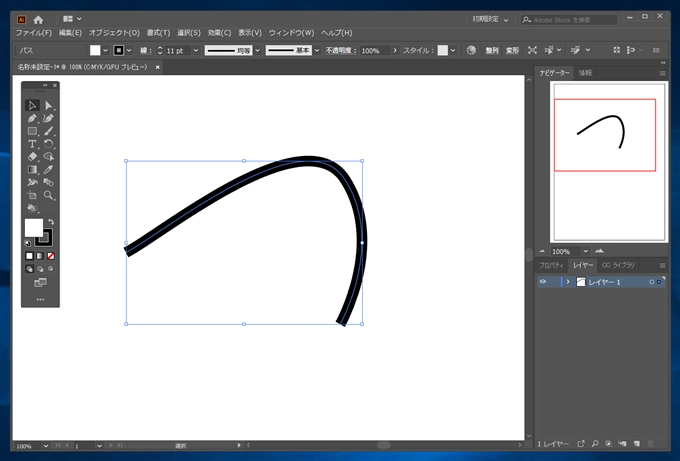
Task: Open ファイル(F) menu
Action: pyautogui.click(x=34, y=33)
